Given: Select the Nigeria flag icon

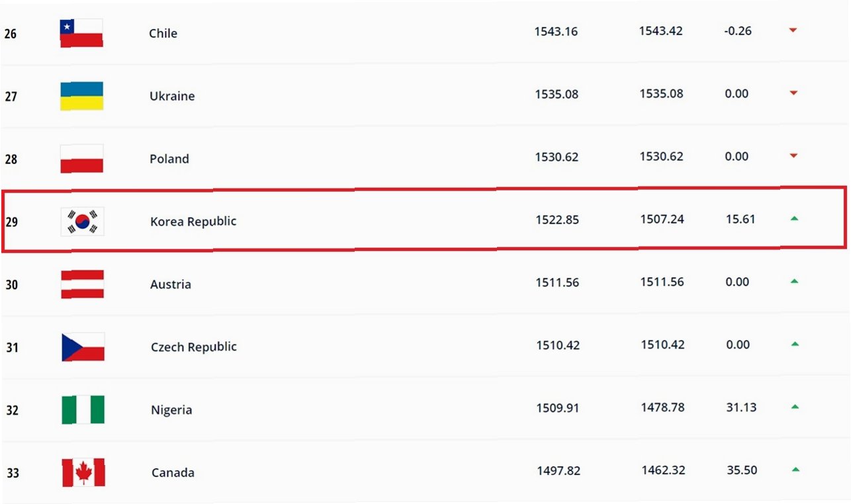Looking at the screenshot, I should click(83, 409).
